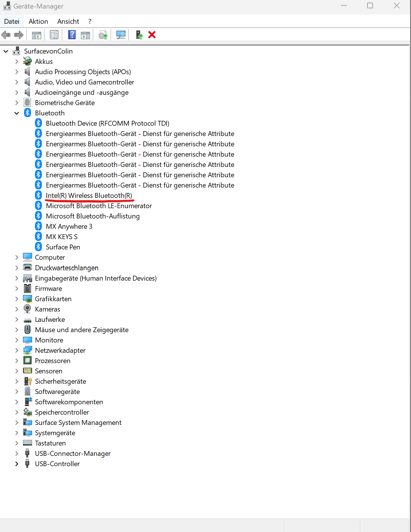411x532 pixels.
Task: Expand the Laufwerke category
Action: [17, 320]
